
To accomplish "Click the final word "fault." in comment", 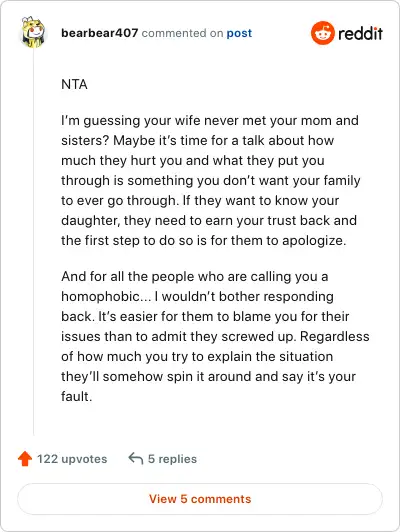I will click(x=77, y=396).
